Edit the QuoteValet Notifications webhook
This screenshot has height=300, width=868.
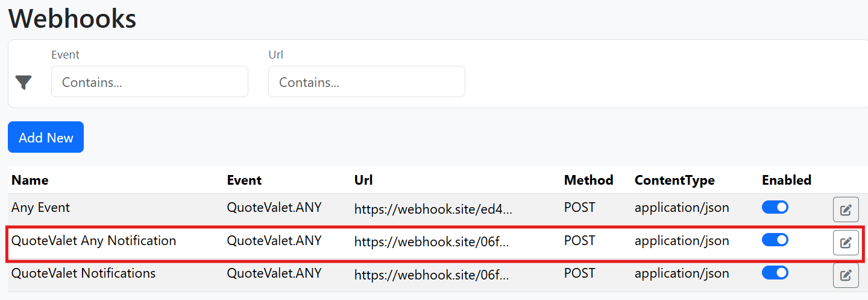point(846,275)
